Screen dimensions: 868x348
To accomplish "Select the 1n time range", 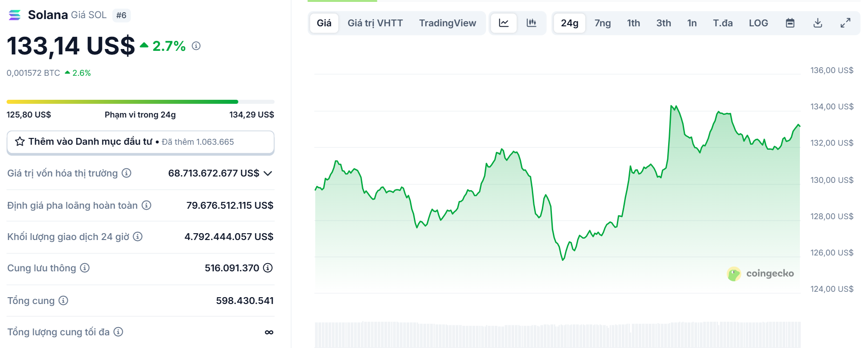I will [x=692, y=23].
